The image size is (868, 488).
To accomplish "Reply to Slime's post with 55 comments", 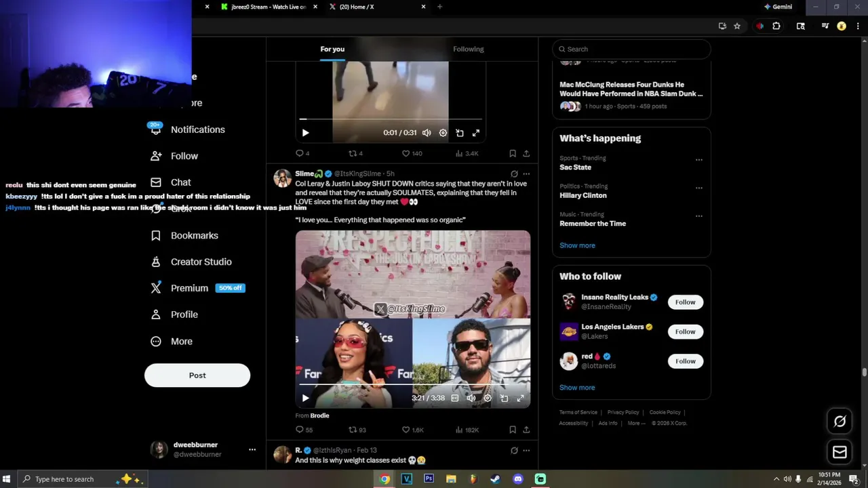I will (x=304, y=430).
